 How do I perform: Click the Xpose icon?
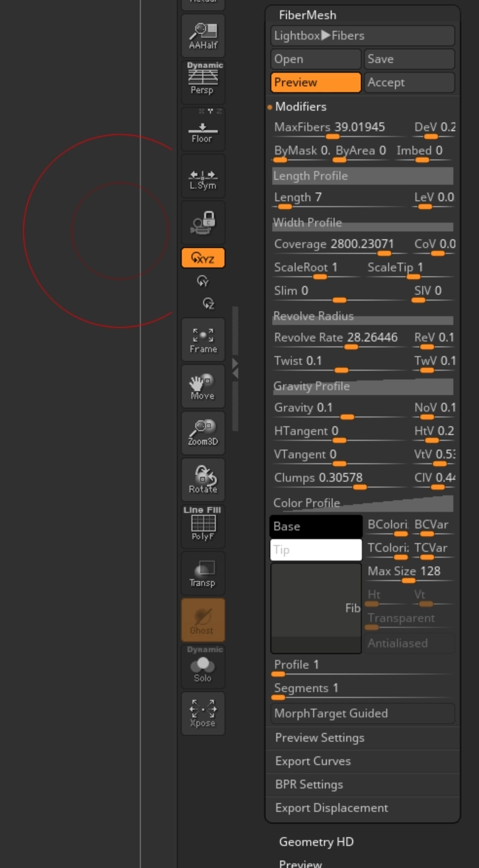point(203,713)
